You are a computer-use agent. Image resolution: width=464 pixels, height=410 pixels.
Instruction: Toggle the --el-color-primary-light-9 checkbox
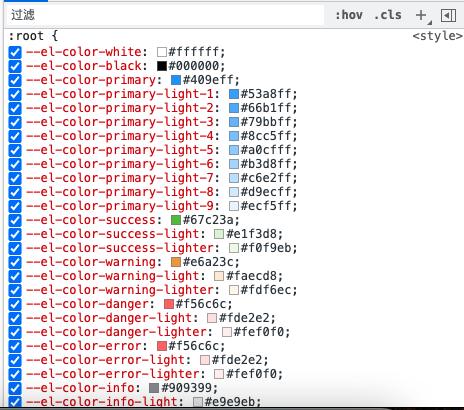(x=15, y=206)
